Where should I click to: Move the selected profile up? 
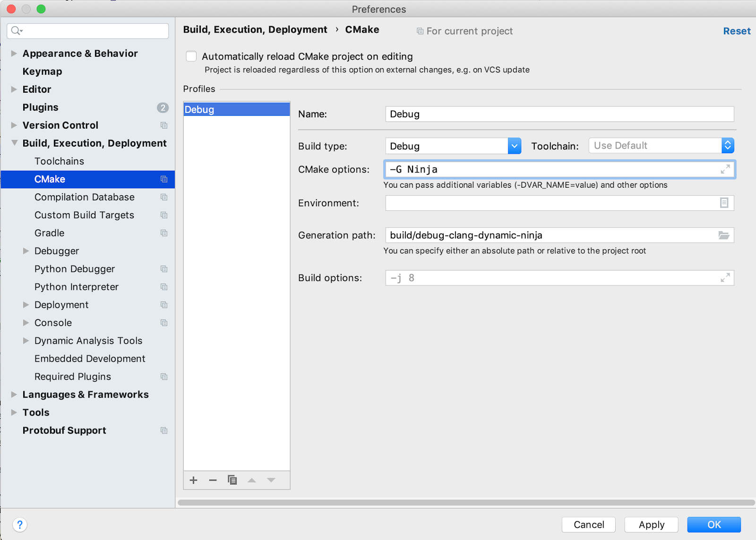pos(252,480)
